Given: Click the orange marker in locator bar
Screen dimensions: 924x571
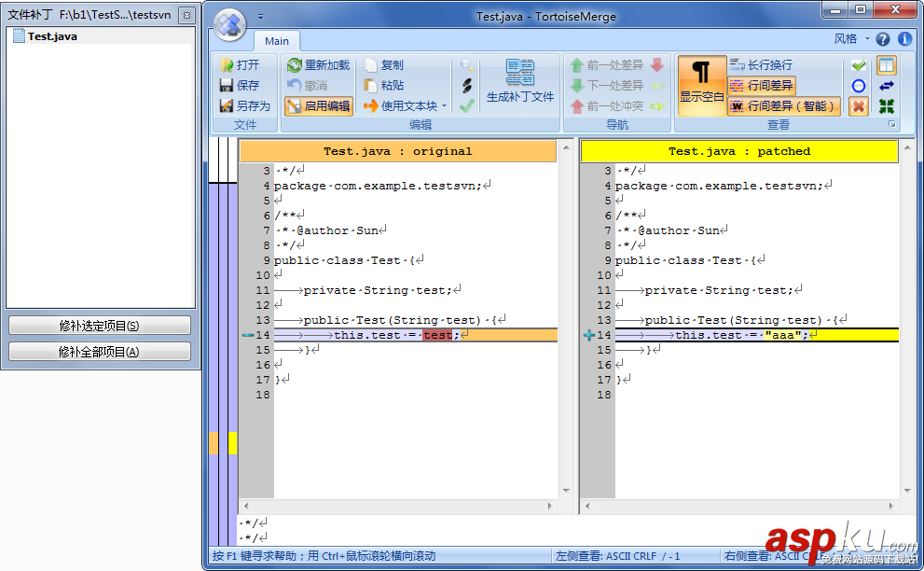Looking at the screenshot, I should click(x=214, y=443).
